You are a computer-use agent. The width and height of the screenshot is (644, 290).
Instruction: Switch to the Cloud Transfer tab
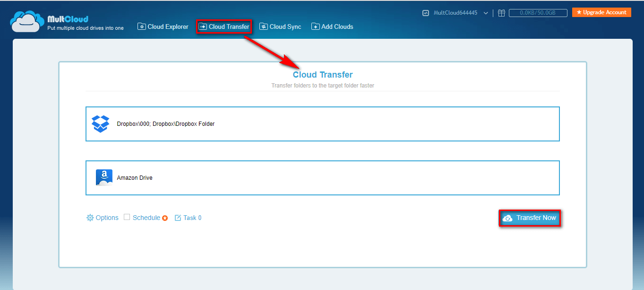(x=224, y=26)
